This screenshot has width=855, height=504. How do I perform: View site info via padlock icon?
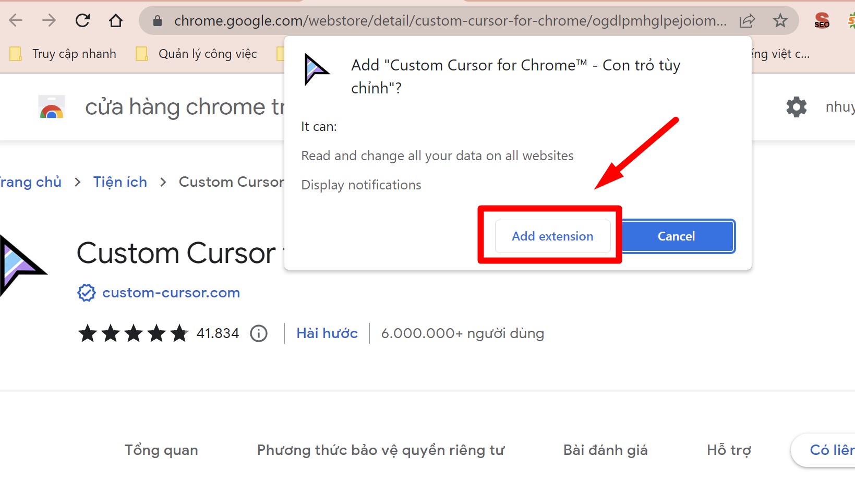[x=158, y=21]
